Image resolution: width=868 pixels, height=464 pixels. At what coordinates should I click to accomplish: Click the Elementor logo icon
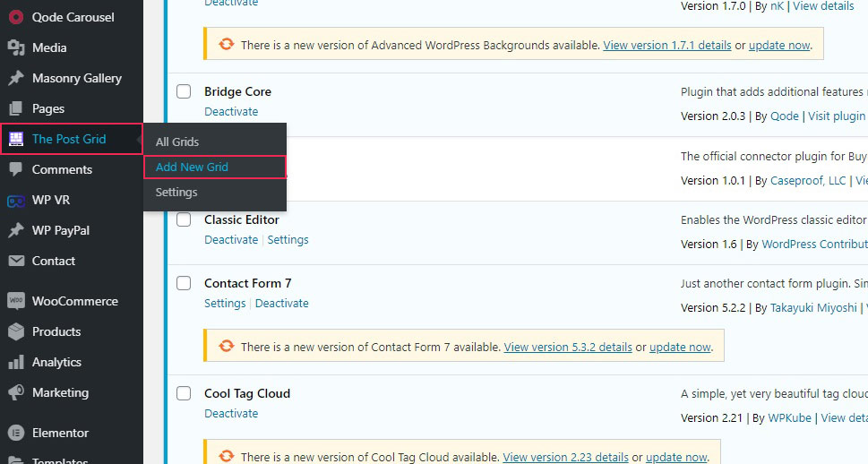[16, 433]
